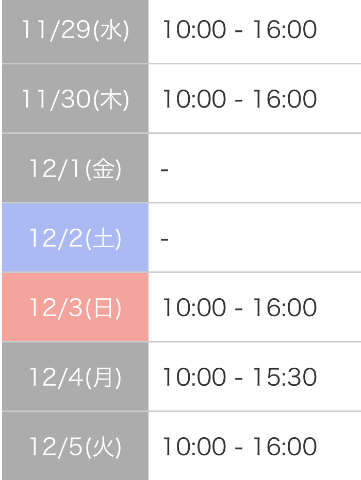Click the 10:00 opening time on 12/4
The width and height of the screenshot is (361, 480).
pos(194,377)
